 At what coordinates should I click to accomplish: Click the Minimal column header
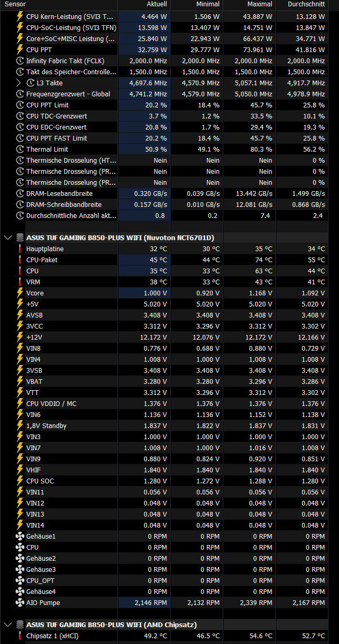(197, 4)
